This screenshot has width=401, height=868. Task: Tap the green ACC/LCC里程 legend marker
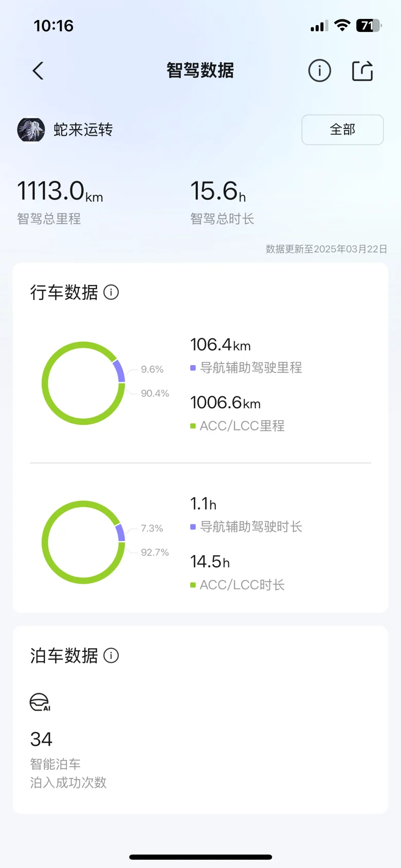(x=193, y=426)
